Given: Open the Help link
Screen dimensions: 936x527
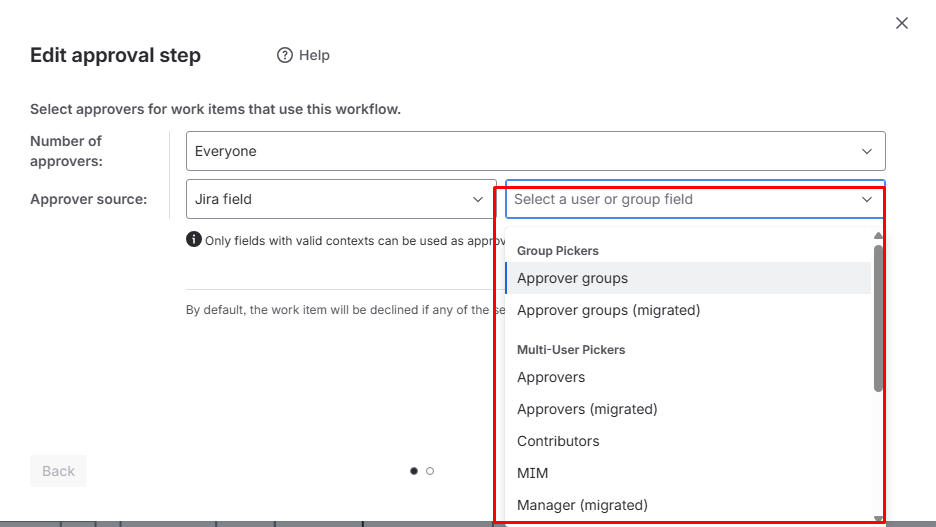Looking at the screenshot, I should pos(303,55).
